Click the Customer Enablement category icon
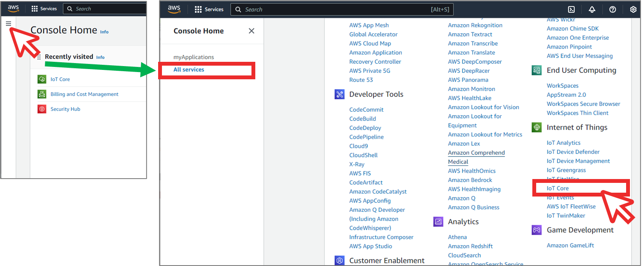 coord(340,260)
